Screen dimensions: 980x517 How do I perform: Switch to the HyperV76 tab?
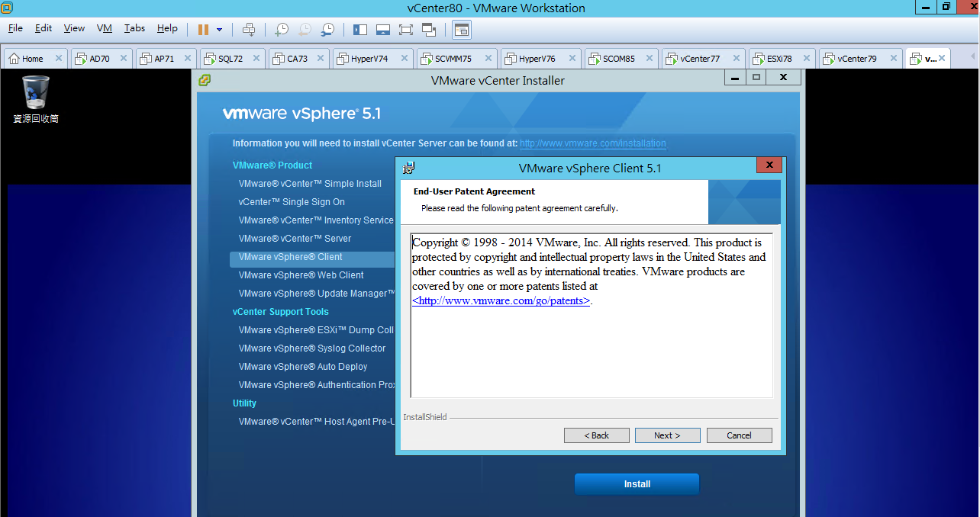(540, 58)
